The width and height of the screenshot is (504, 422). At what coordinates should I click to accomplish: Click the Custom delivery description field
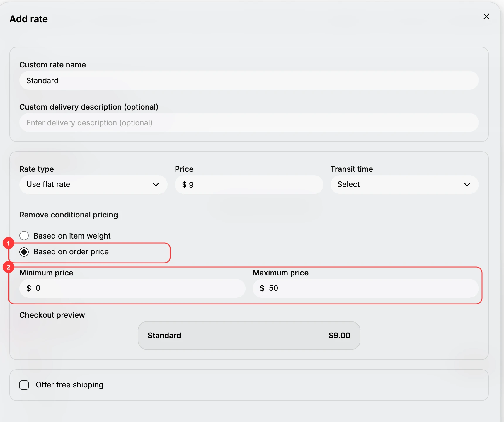249,122
